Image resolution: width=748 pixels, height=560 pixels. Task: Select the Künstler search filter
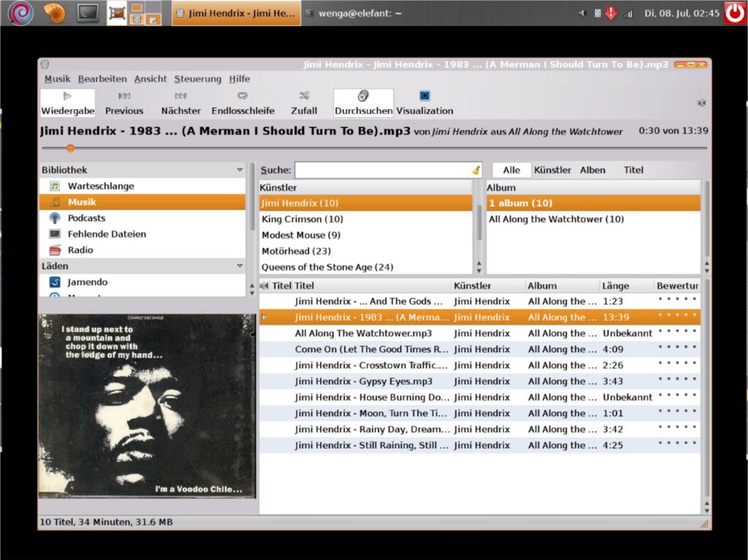552,171
